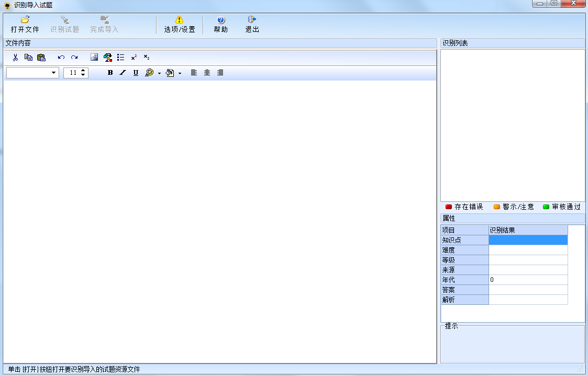Toggle bold formatting with the B button

point(109,73)
